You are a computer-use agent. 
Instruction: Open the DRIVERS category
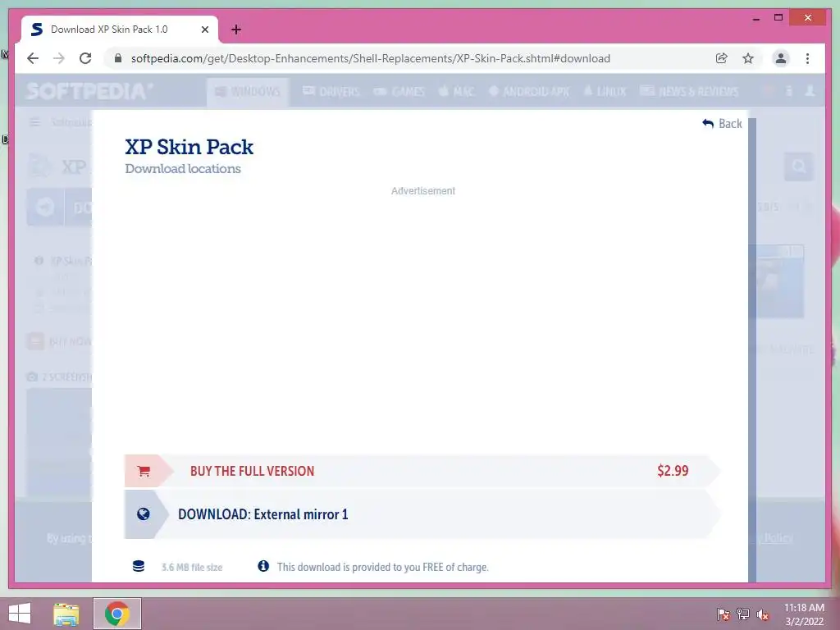[x=331, y=92]
